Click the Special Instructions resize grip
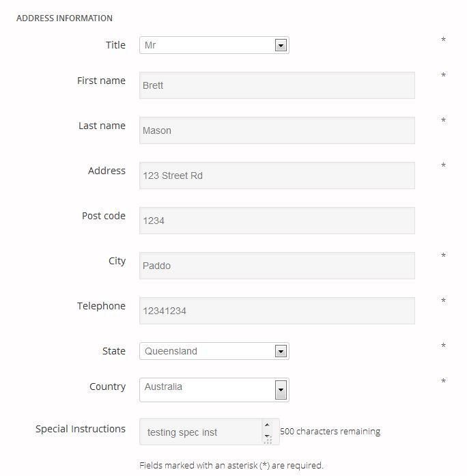This screenshot has height=476, width=467. pyautogui.click(x=267, y=440)
